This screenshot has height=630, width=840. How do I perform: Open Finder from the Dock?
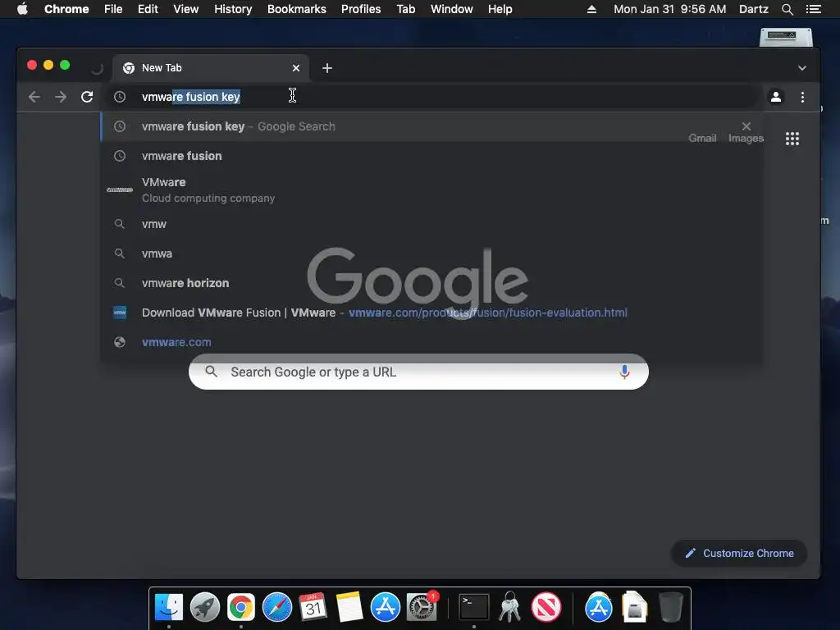[x=169, y=608]
